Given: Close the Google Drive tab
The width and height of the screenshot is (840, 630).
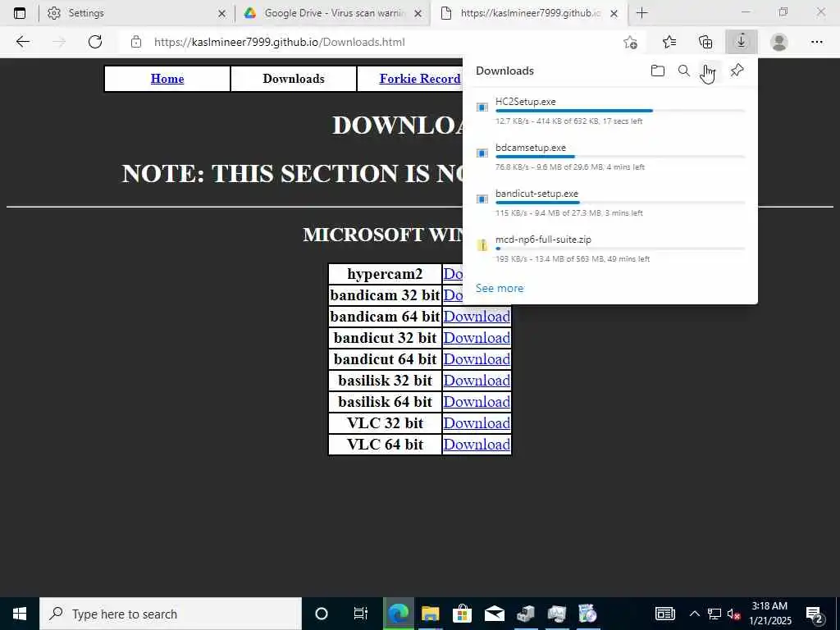Looking at the screenshot, I should coord(418,13).
